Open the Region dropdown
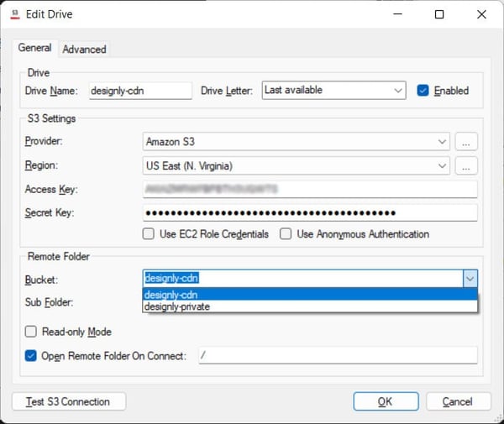 [296, 165]
